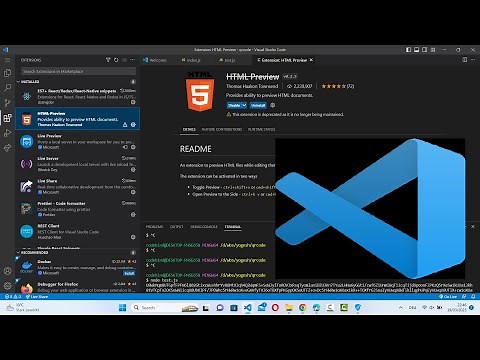Screen dimensions: 480x360
Task: Show hidden icons in Windows system tray
Action: click(x=401, y=307)
